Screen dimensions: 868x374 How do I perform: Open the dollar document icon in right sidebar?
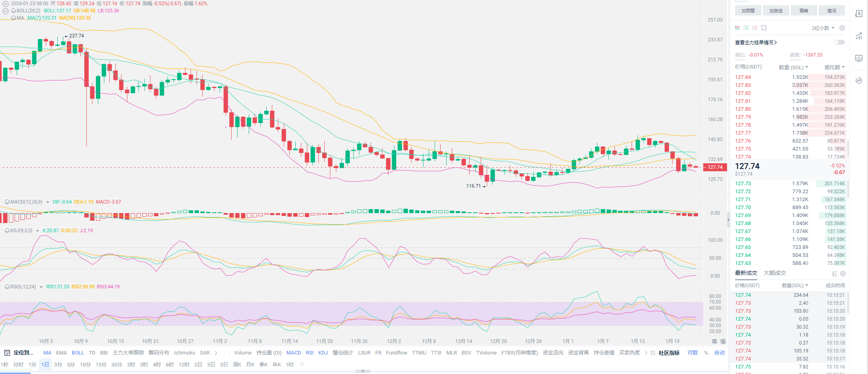pos(859,14)
